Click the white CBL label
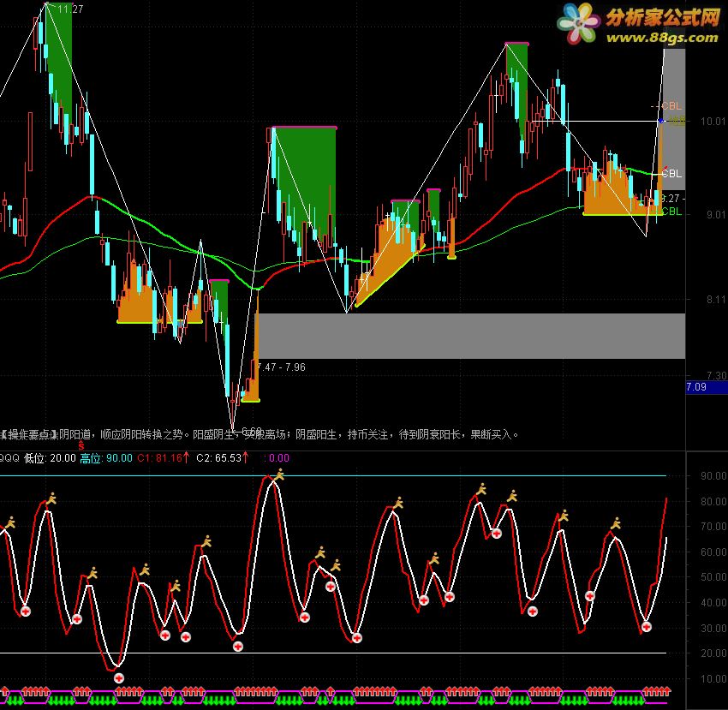This screenshot has width=728, height=710. [x=671, y=174]
